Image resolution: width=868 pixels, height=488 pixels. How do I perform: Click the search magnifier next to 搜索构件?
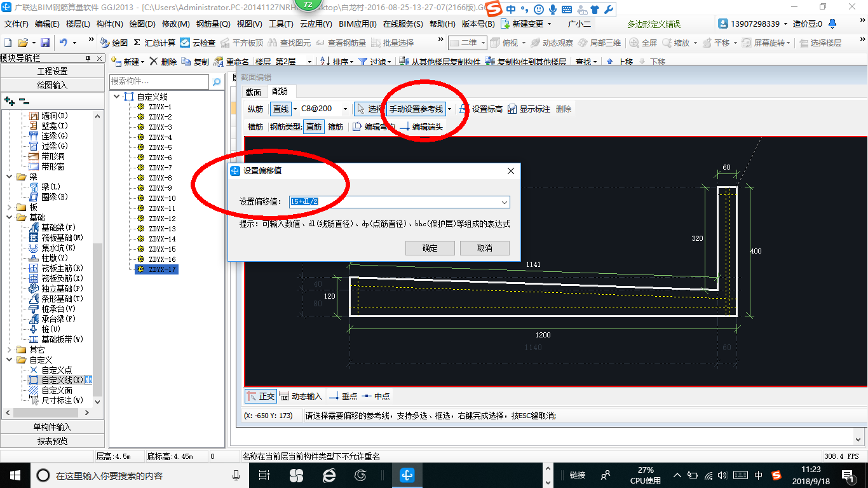tap(217, 82)
